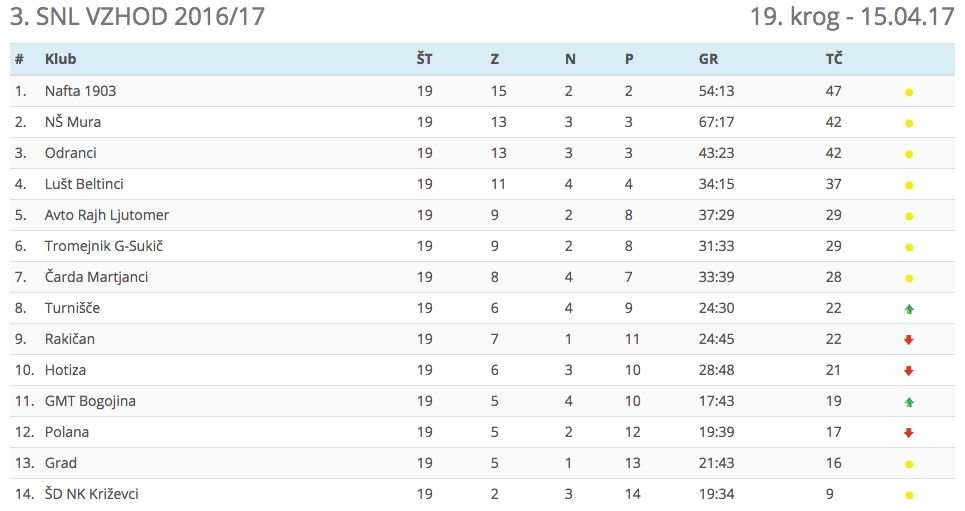The width and height of the screenshot is (965, 511).
Task: Click the yellow dot for Nafta 1903
Action: 909,92
